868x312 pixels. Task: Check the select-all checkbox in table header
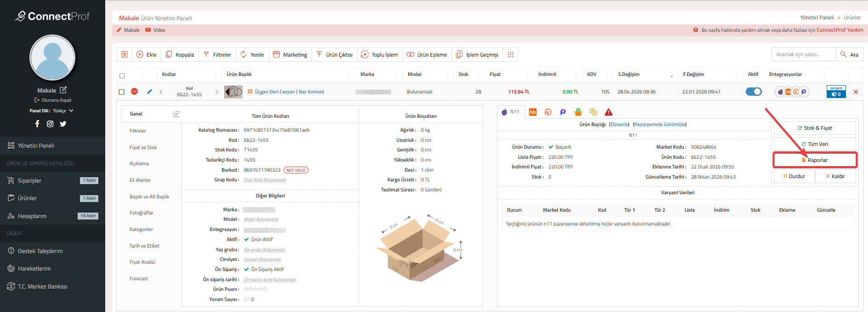(x=122, y=75)
